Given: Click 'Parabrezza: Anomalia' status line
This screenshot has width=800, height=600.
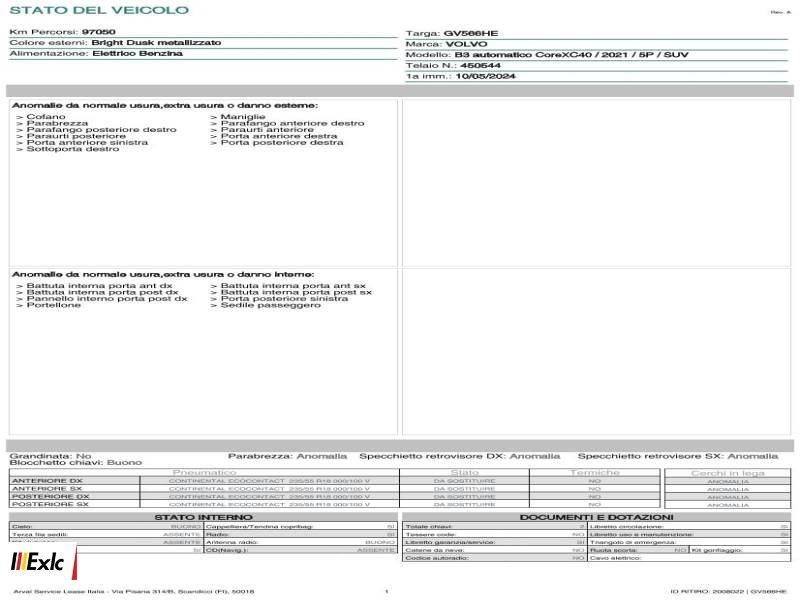Looking at the screenshot, I should point(287,456).
